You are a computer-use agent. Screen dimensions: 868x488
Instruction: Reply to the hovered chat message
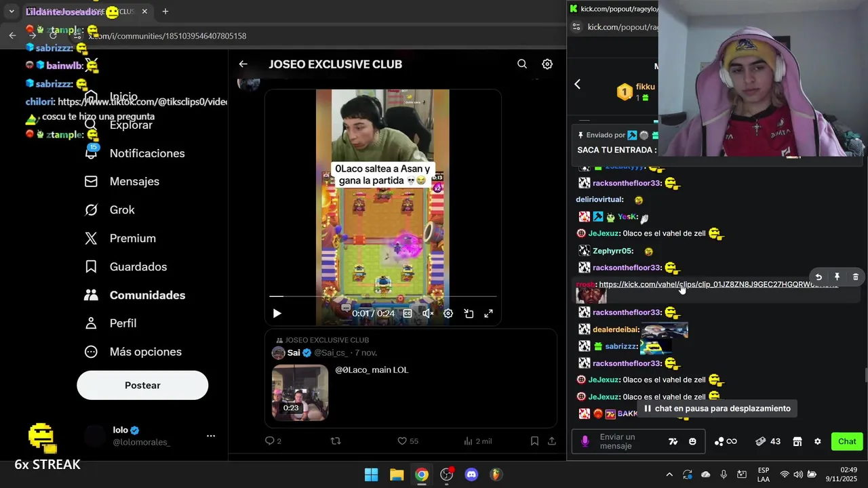(818, 277)
